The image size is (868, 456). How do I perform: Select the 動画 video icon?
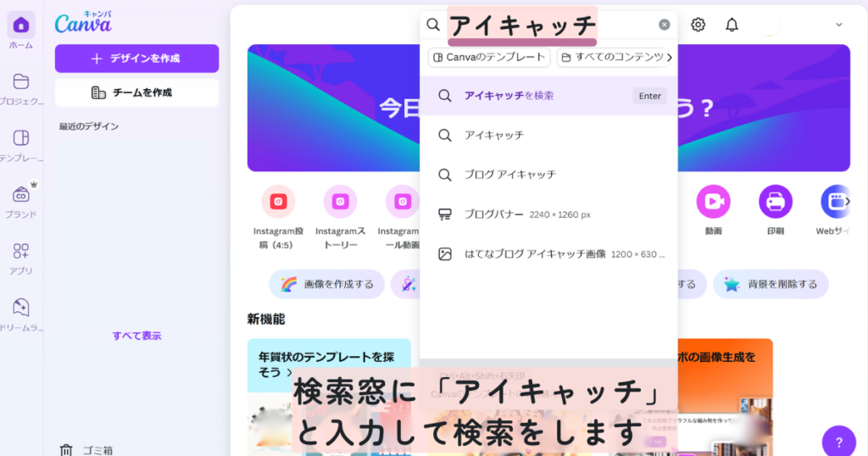click(713, 202)
